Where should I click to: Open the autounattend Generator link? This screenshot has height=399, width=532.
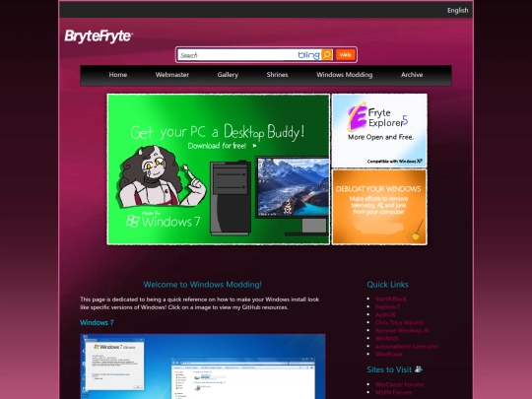[x=407, y=347]
